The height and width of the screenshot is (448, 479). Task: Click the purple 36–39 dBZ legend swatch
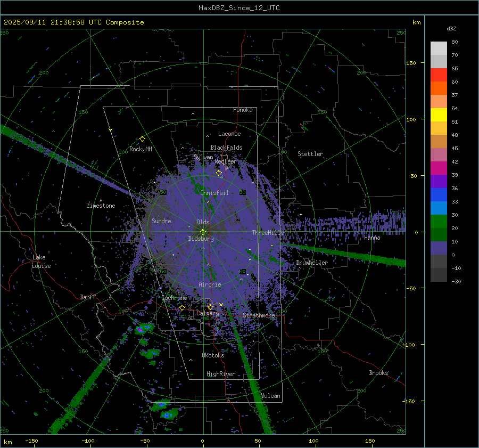click(439, 182)
